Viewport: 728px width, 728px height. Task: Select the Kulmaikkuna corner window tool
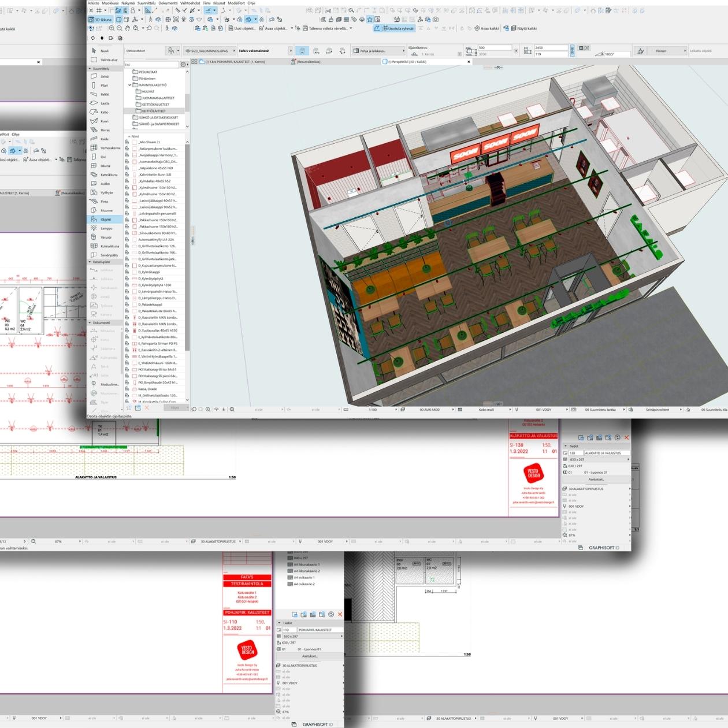[105, 246]
